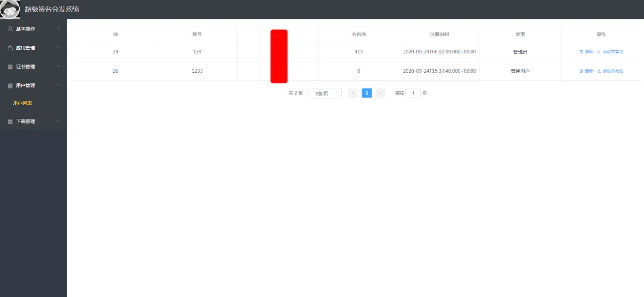The image size is (644, 297).
Task: Open the 下载管理 menu item
Action: pyautogui.click(x=34, y=122)
